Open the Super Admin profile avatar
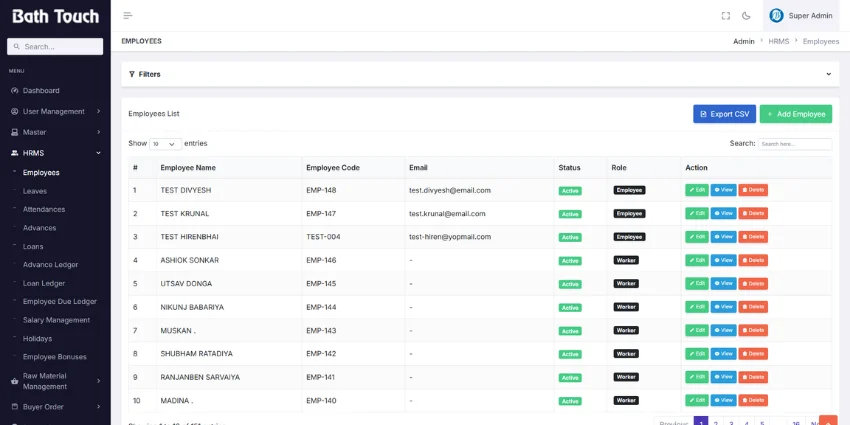The width and height of the screenshot is (850, 425). click(x=776, y=16)
